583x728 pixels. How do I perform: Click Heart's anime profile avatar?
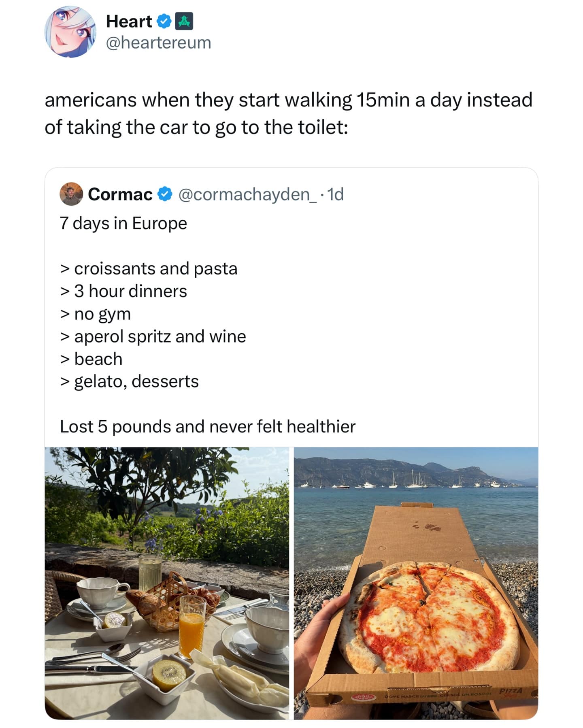click(x=70, y=32)
